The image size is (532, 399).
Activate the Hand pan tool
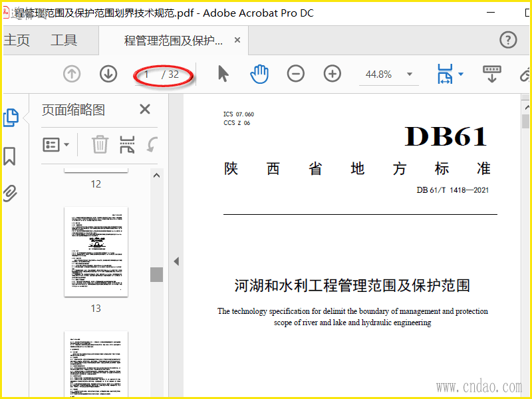coord(259,74)
